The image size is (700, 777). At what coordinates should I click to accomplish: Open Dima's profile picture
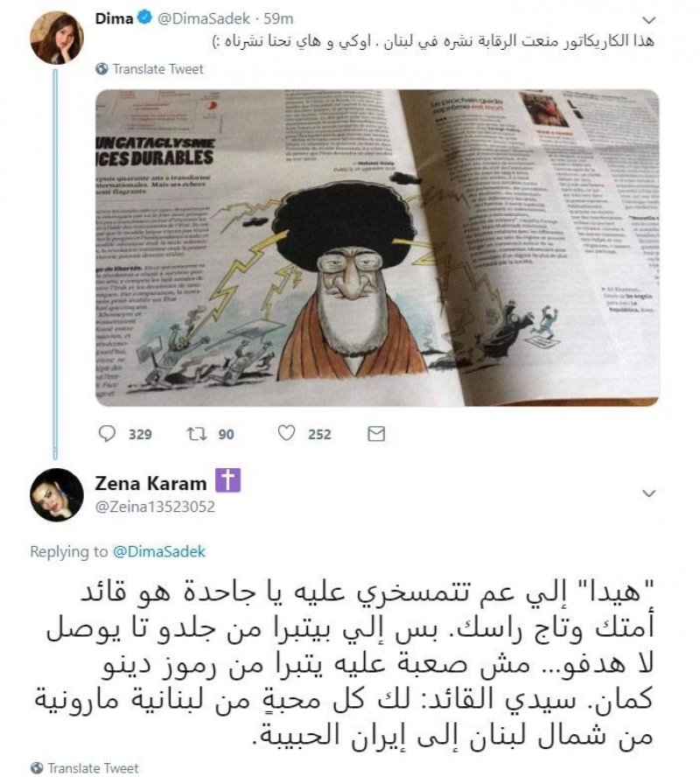coord(57,38)
